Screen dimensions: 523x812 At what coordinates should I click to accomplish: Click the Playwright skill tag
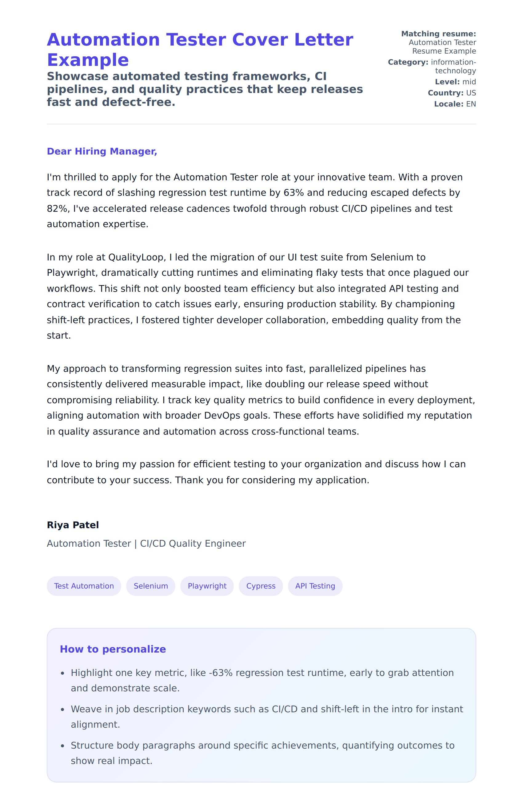click(207, 586)
